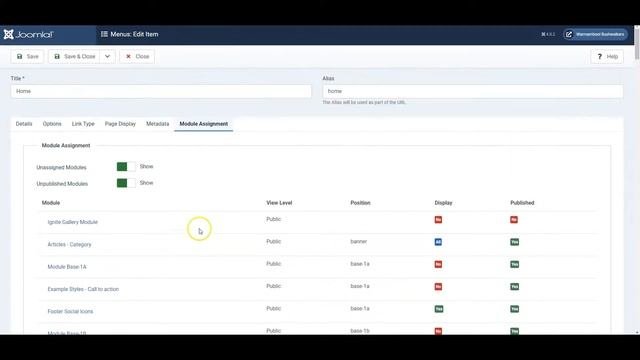
Task: Open the Ignite Gallery Module link
Action: click(73, 222)
